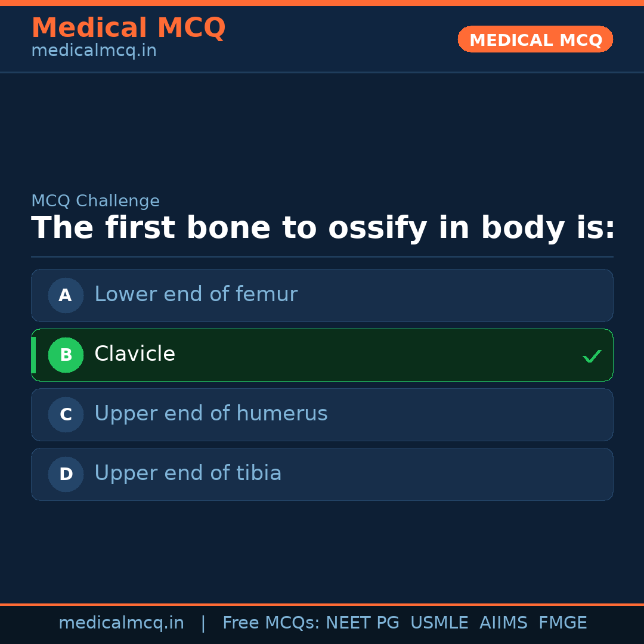Pick the "Upper end of humerus" answer text
Image resolution: width=644 pixels, height=644 pixels.
(x=211, y=414)
